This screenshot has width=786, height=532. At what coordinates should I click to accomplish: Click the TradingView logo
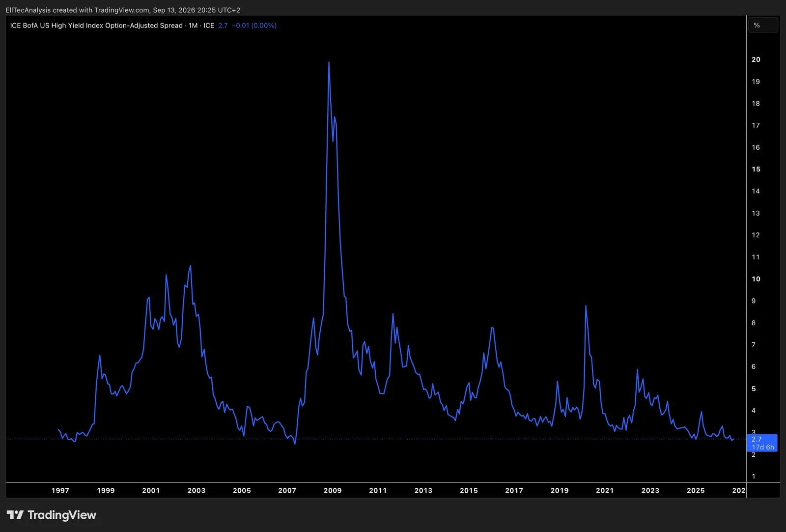52,515
